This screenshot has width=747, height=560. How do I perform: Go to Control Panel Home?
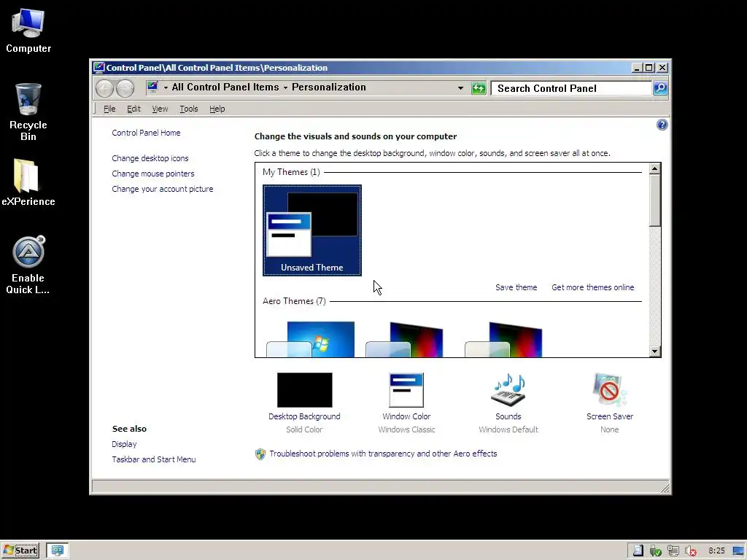click(x=146, y=133)
